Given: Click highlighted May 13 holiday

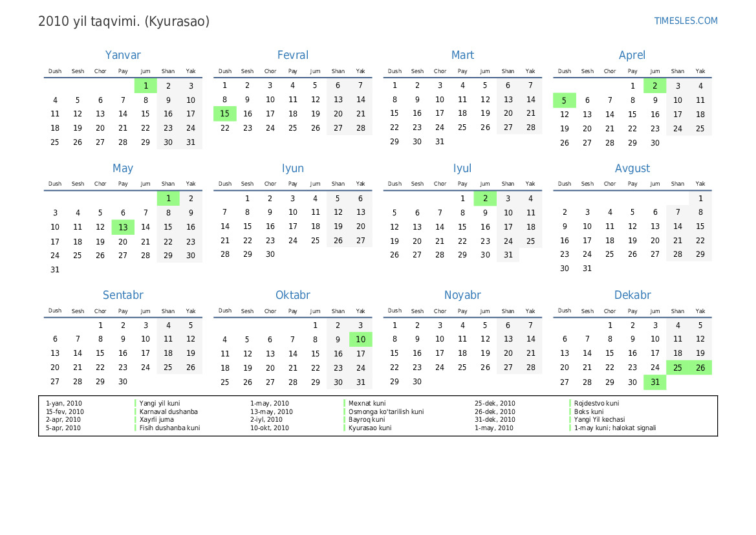Looking at the screenshot, I should [x=123, y=227].
